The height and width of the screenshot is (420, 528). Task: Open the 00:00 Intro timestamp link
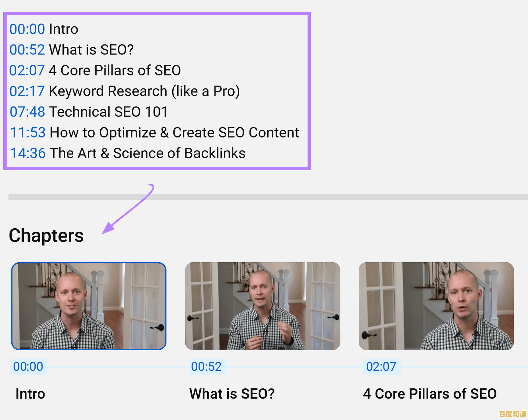27,29
